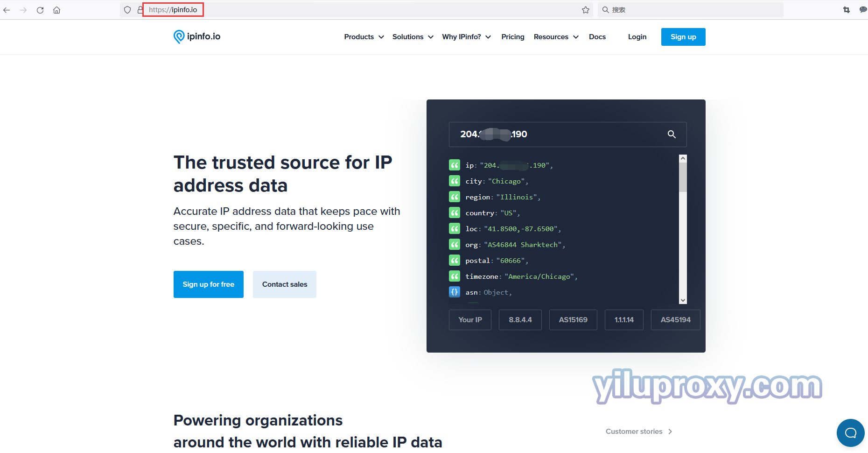This screenshot has height=453, width=868.
Task: Reload the page with the refresh icon
Action: tap(40, 10)
